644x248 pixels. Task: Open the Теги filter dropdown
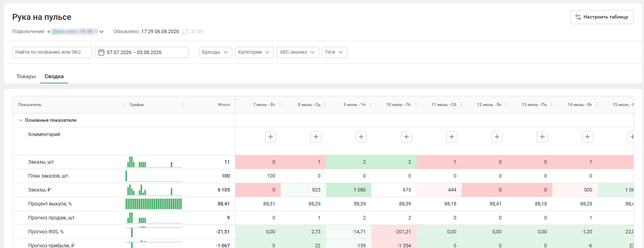click(334, 52)
